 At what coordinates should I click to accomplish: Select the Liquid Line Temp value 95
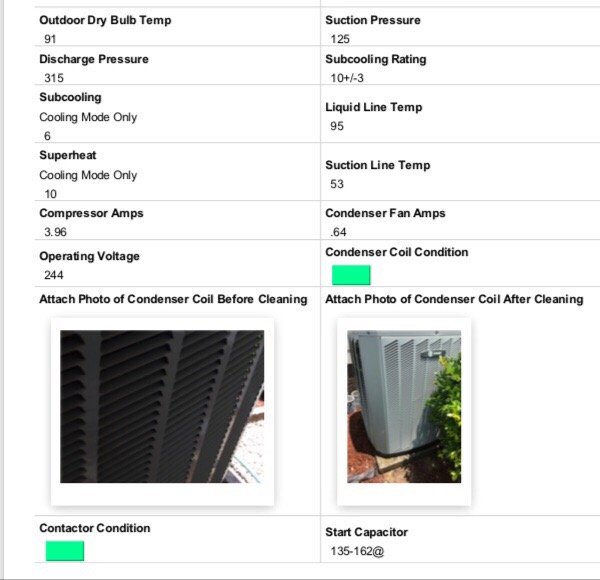(x=336, y=126)
